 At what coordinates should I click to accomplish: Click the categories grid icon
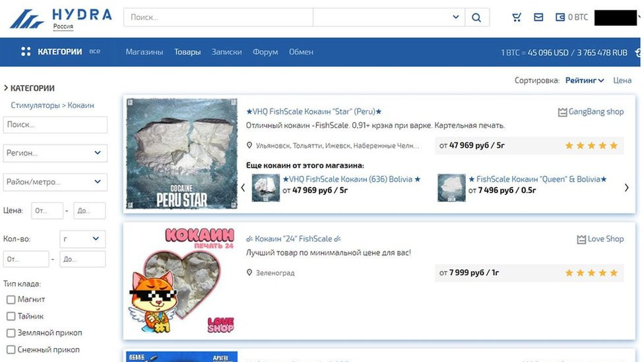pos(26,51)
